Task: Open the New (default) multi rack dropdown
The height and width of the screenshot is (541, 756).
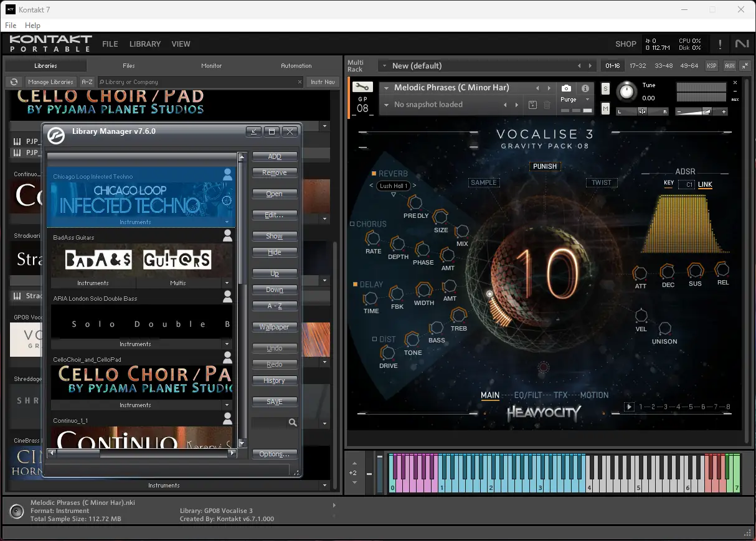Action: click(x=384, y=66)
